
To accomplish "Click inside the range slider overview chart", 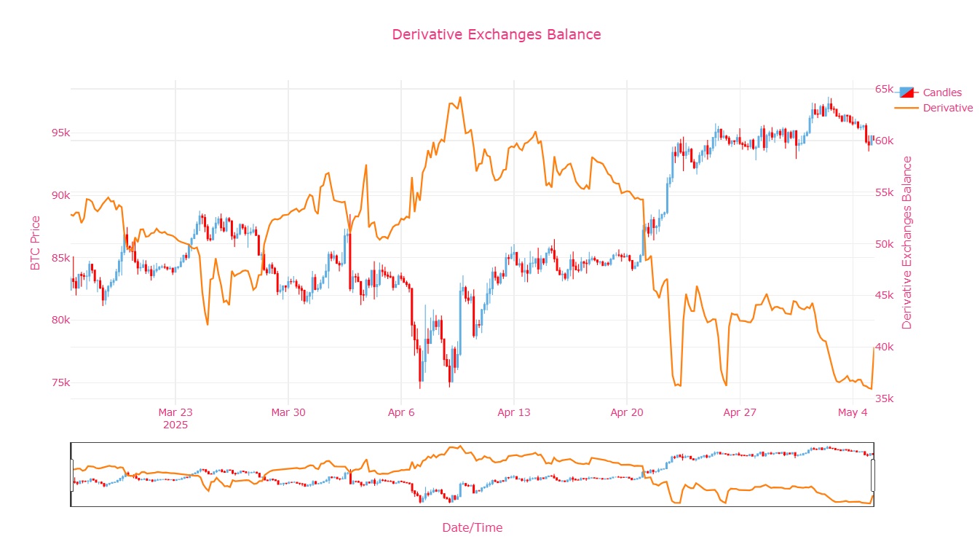I will [472, 475].
